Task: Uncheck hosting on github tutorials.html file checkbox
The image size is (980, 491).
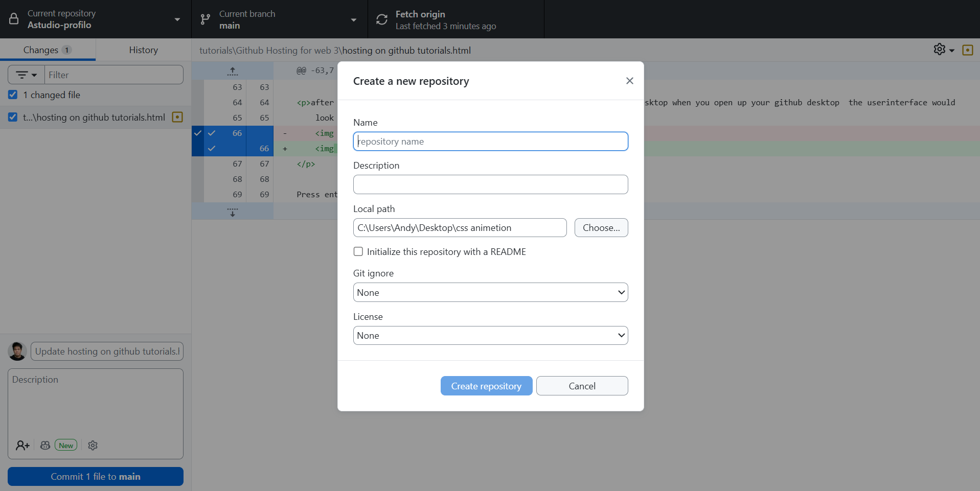Action: 13,117
